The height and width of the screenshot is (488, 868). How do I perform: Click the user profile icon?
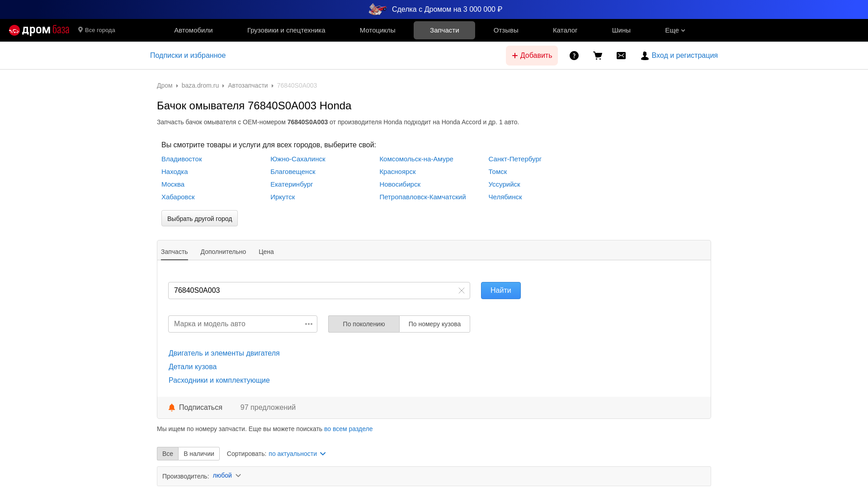pyautogui.click(x=645, y=56)
